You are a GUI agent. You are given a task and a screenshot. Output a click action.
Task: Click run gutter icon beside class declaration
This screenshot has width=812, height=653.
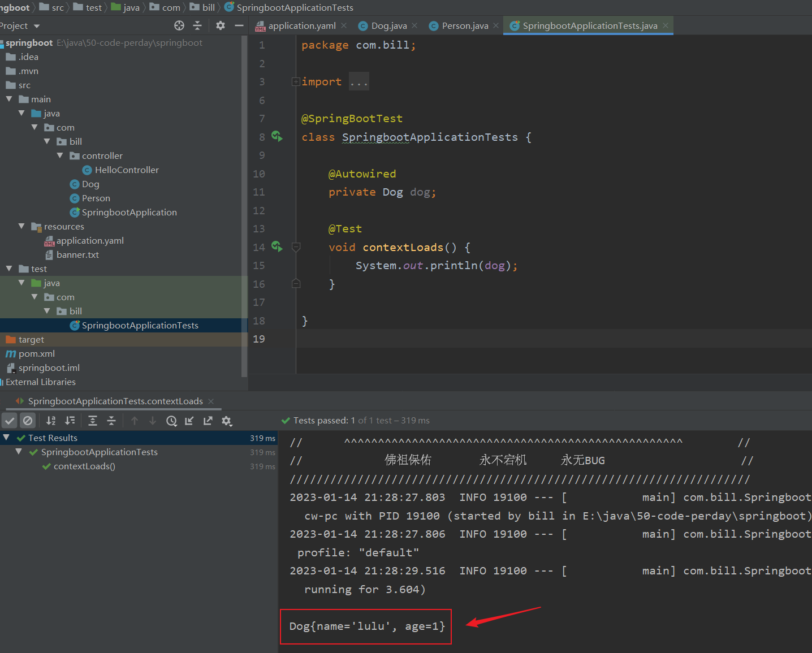(277, 136)
